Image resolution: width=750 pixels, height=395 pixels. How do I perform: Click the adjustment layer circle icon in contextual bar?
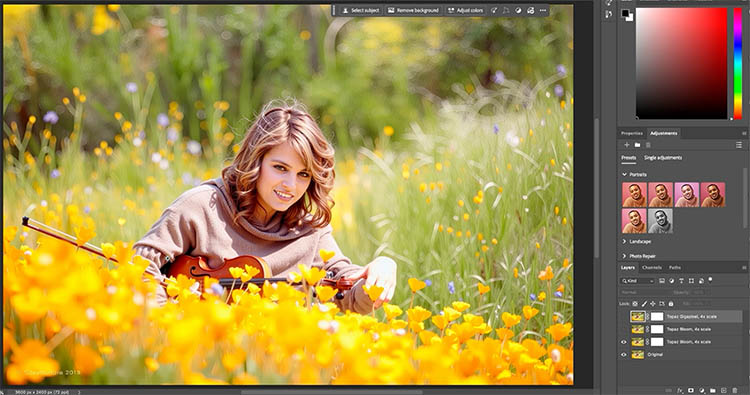[518, 10]
